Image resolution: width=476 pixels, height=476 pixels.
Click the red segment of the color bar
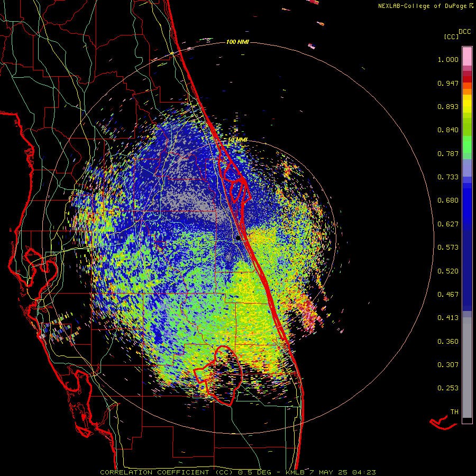[x=467, y=79]
